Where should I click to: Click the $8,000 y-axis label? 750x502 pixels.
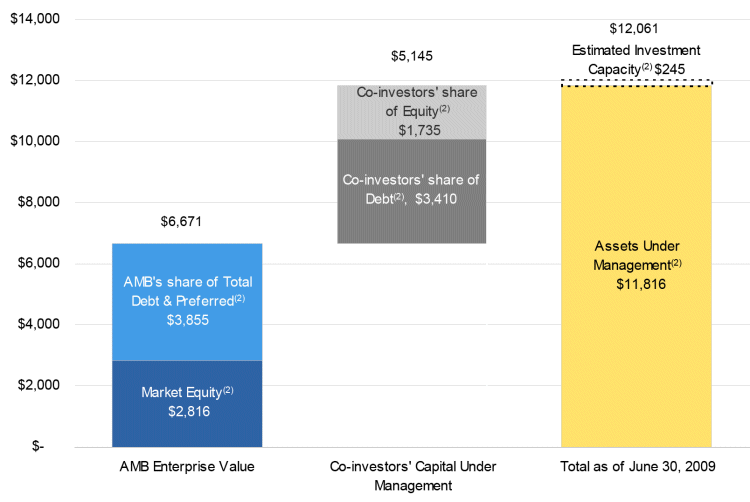point(37,202)
